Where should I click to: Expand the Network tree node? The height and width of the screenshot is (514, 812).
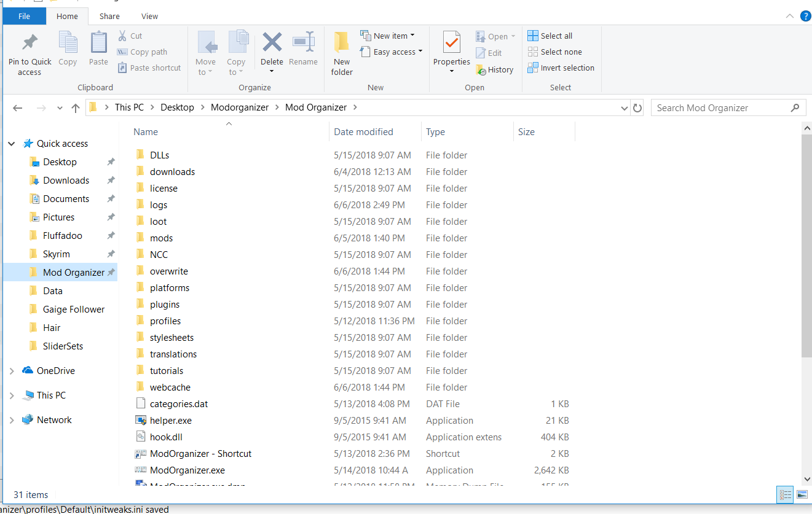click(11, 420)
